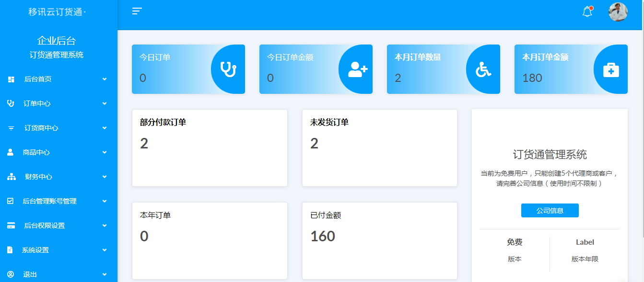The width and height of the screenshot is (644, 282).
Task: Click the 订货通管理系统 heading in info panel
Action: pos(550,155)
